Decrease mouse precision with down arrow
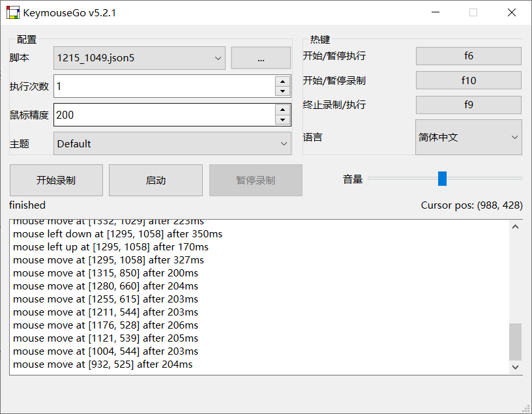Image resolution: width=532 pixels, height=414 pixels. point(282,120)
